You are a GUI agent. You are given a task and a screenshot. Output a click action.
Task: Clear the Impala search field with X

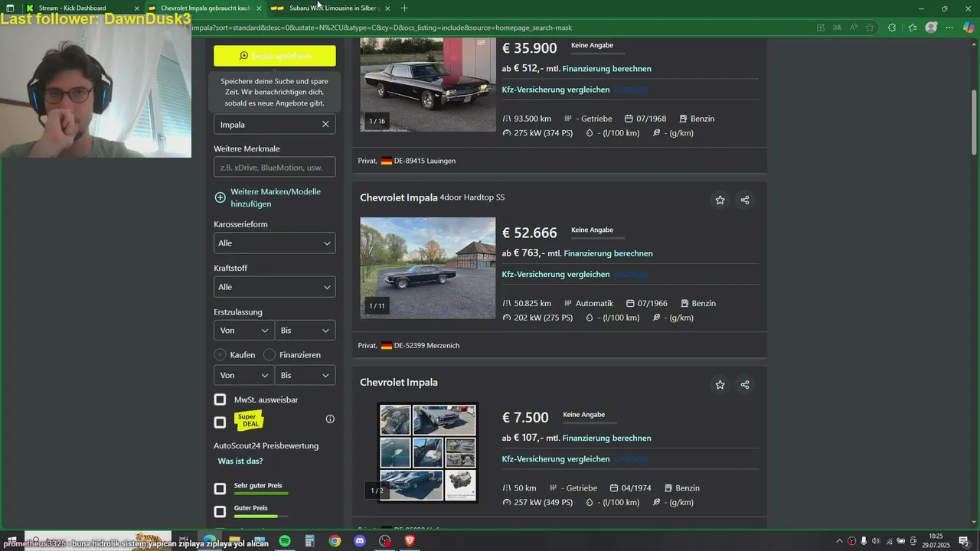[325, 124]
